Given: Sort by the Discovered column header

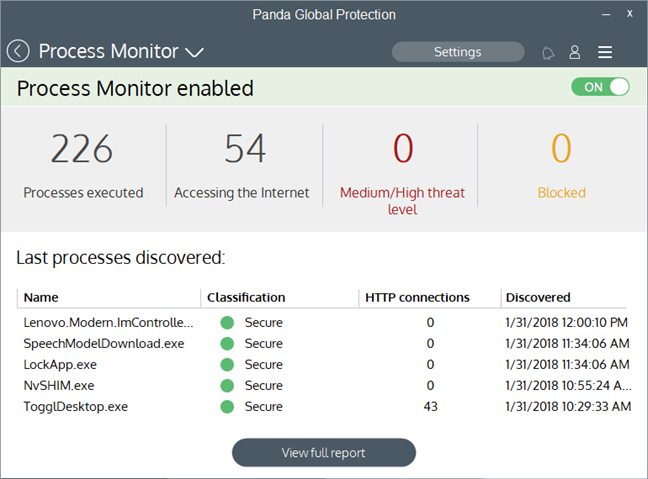Looking at the screenshot, I should tap(538, 298).
